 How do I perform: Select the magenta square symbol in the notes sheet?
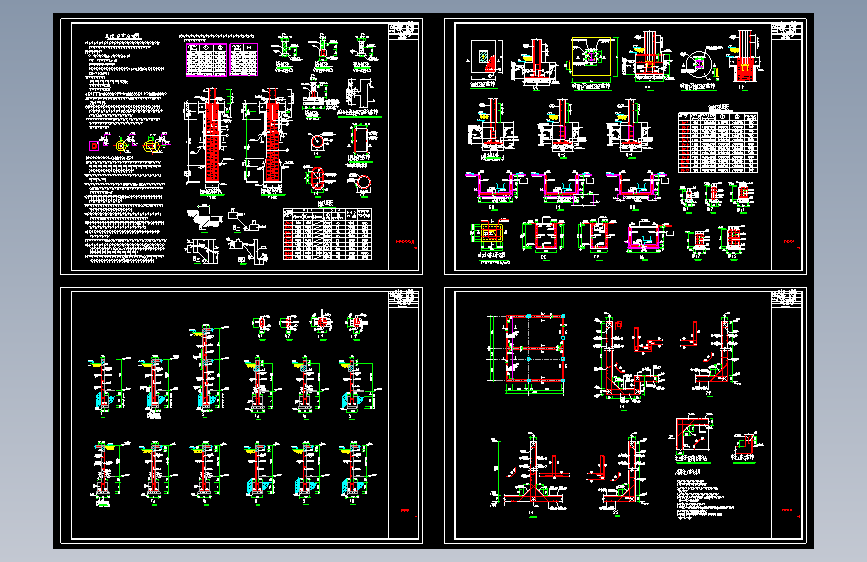(94, 146)
